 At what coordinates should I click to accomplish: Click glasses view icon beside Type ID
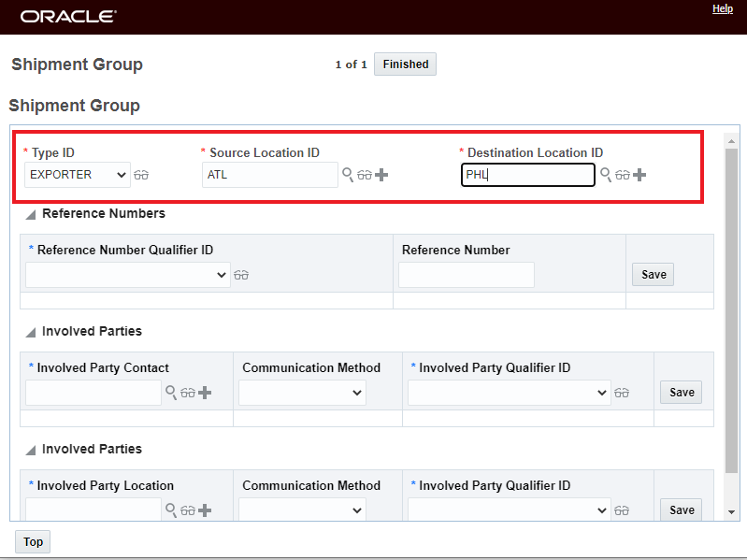click(x=141, y=175)
